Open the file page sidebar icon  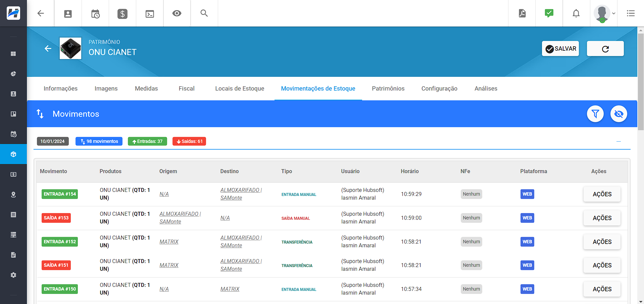point(13,255)
